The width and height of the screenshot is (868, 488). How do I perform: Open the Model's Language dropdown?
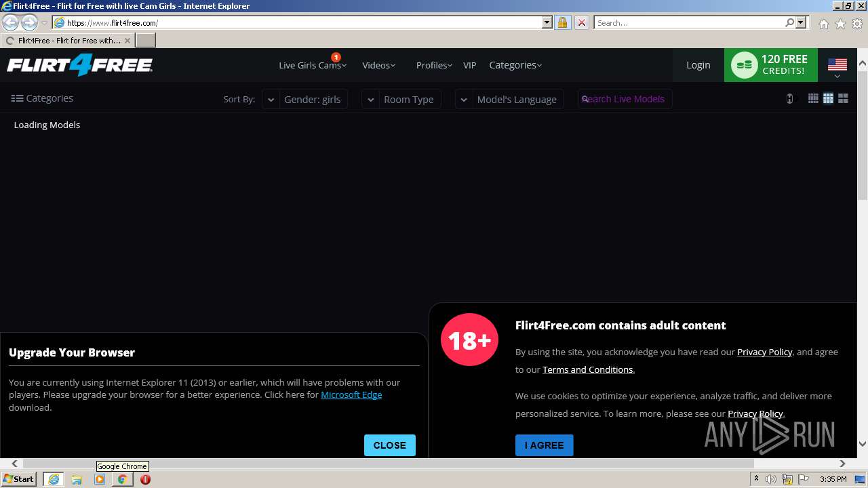point(509,99)
